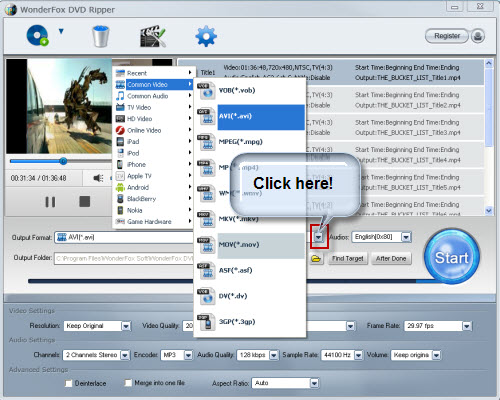Open the iPad device category
Image resolution: width=500 pixels, height=400 pixels.
coord(154,142)
